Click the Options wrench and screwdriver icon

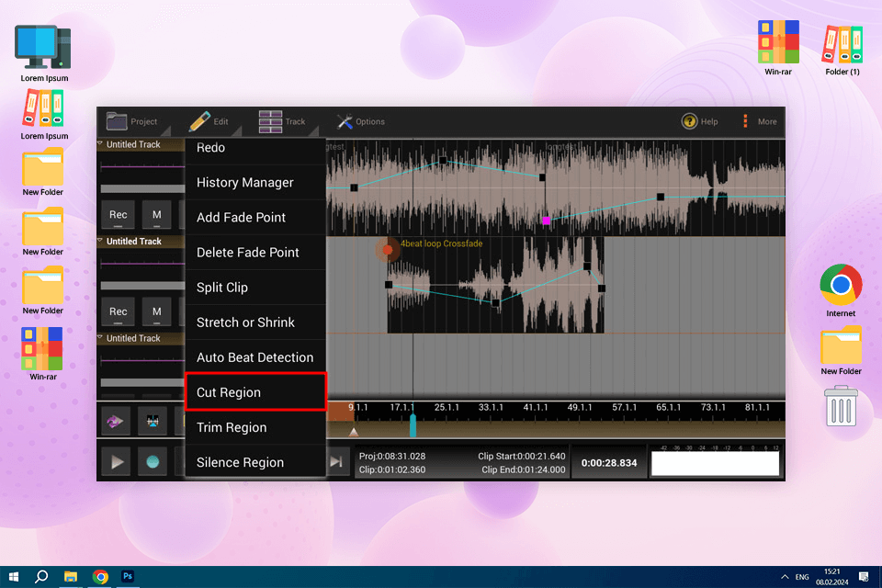345,121
